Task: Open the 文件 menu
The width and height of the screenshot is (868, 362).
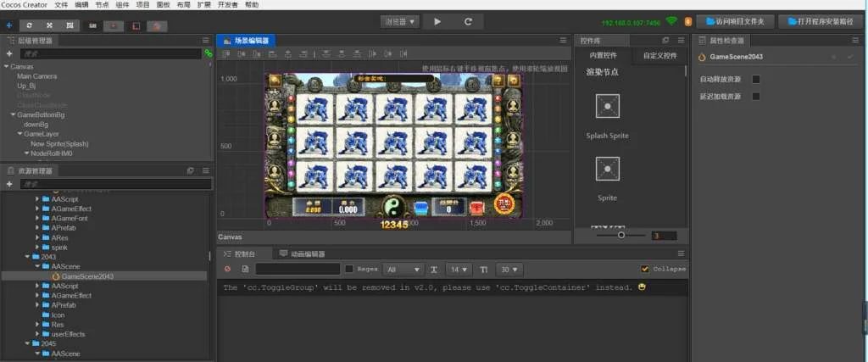Action: pyautogui.click(x=61, y=4)
